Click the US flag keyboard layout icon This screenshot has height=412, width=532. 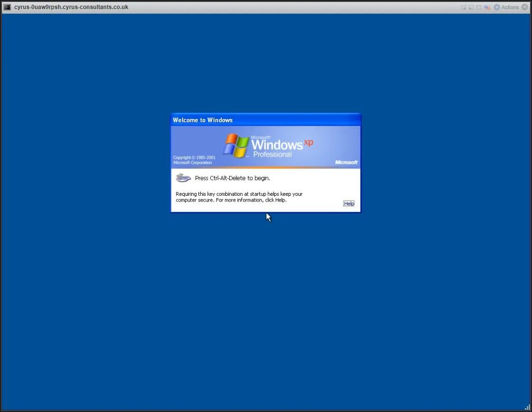point(487,8)
